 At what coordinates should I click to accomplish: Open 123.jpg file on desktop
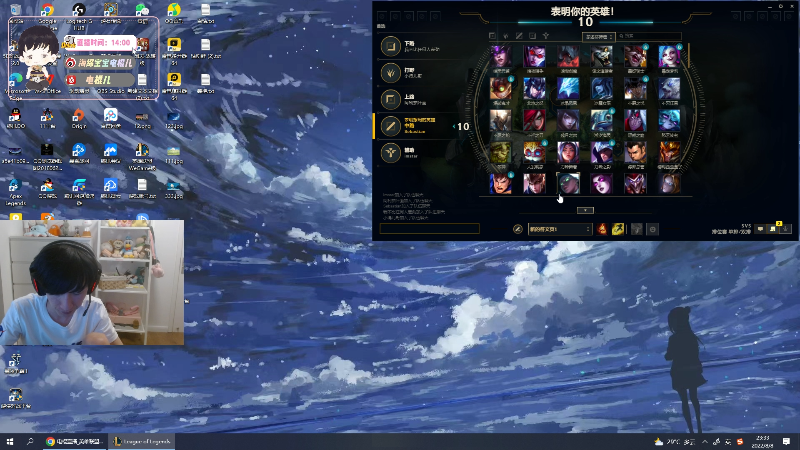tap(173, 120)
